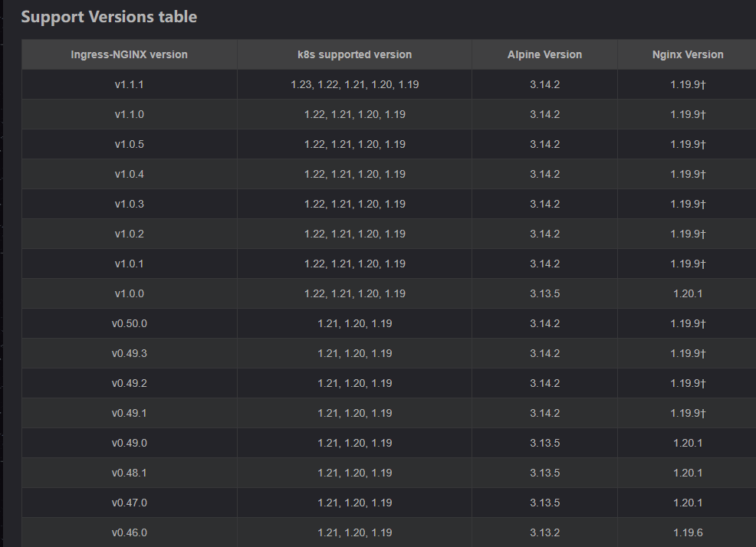This screenshot has height=547, width=756.
Task: Select the v0.47.0 version cell
Action: (x=129, y=503)
